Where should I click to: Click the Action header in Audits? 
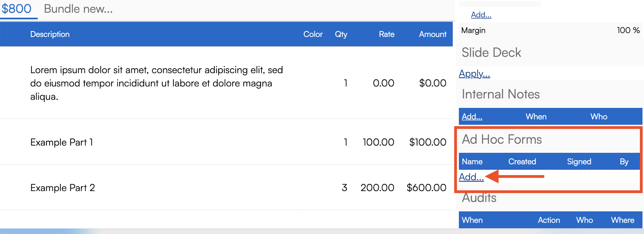pos(549,220)
